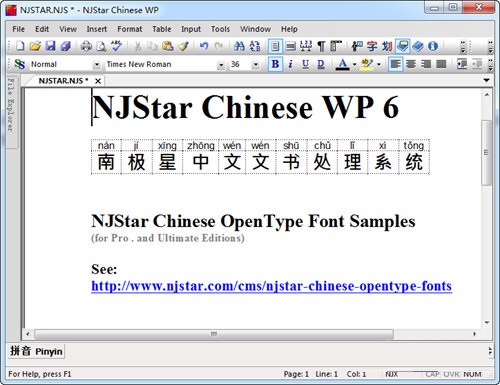Toggle the ruler icon in the toolbar
The image size is (500, 385).
tap(336, 46)
